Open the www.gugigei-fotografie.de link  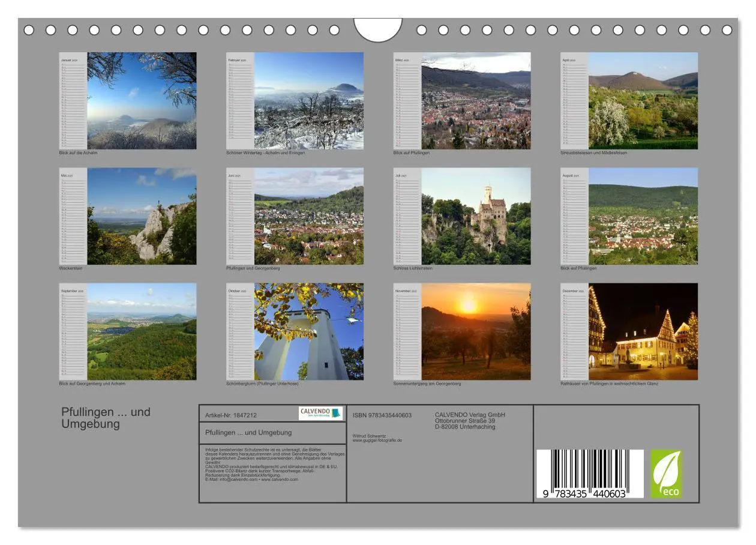[377, 441]
